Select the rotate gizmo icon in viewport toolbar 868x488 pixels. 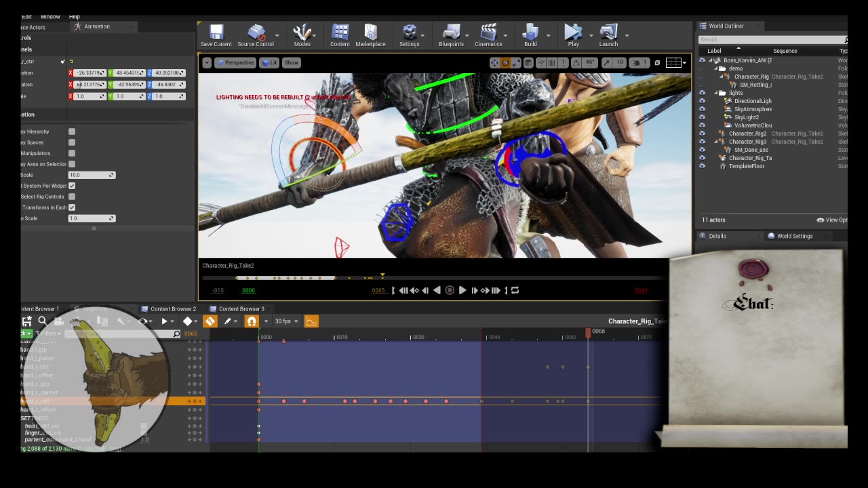point(505,62)
